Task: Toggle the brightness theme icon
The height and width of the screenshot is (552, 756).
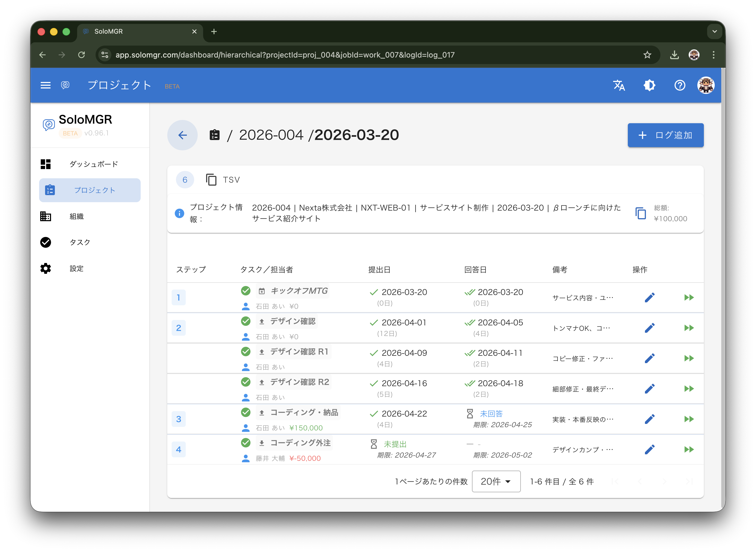Action: 649,85
